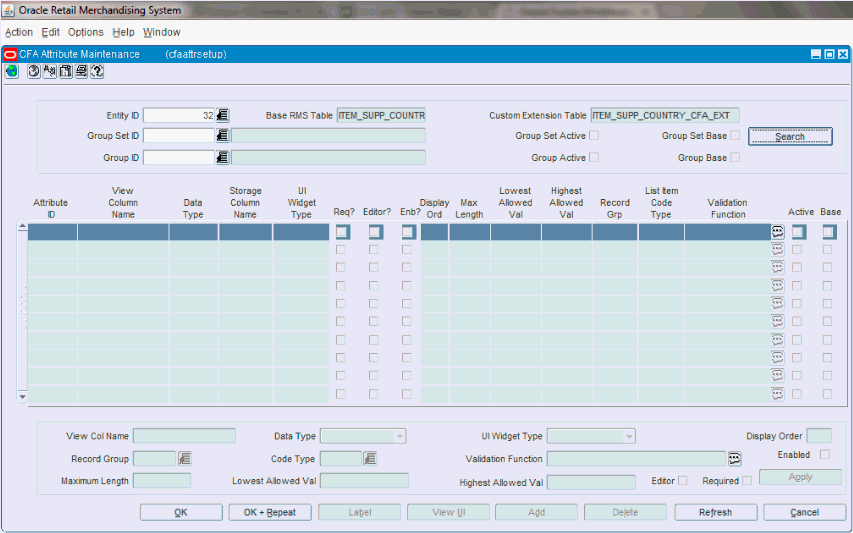Click the Delete button
Screen dimensions: 853x533
pos(625,512)
